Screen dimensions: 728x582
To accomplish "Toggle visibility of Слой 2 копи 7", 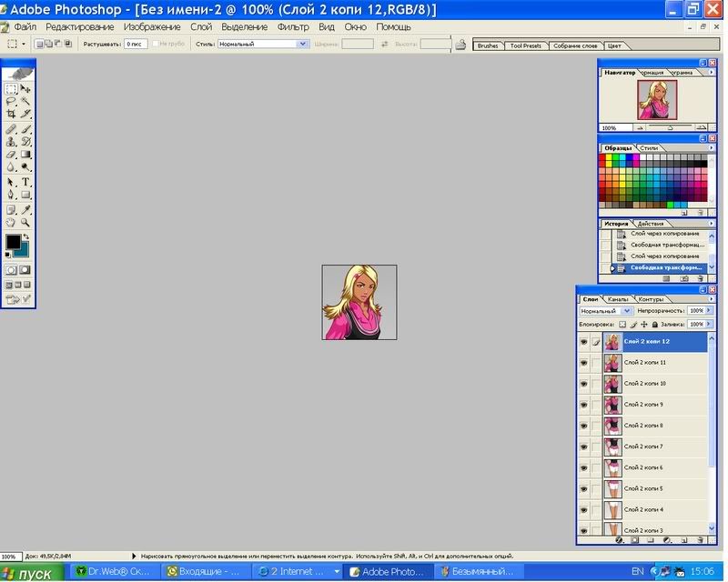I will [584, 447].
